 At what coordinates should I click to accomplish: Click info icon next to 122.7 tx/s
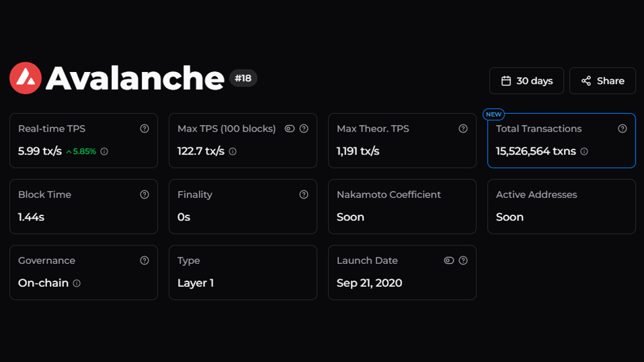(x=232, y=152)
